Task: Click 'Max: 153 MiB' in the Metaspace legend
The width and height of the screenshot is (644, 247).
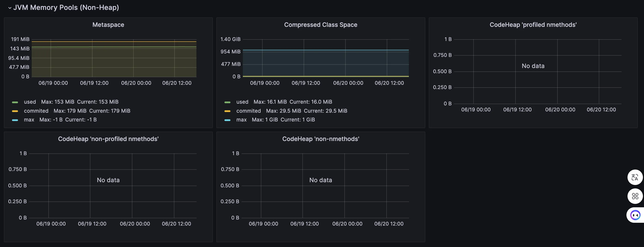Action: coord(58,102)
